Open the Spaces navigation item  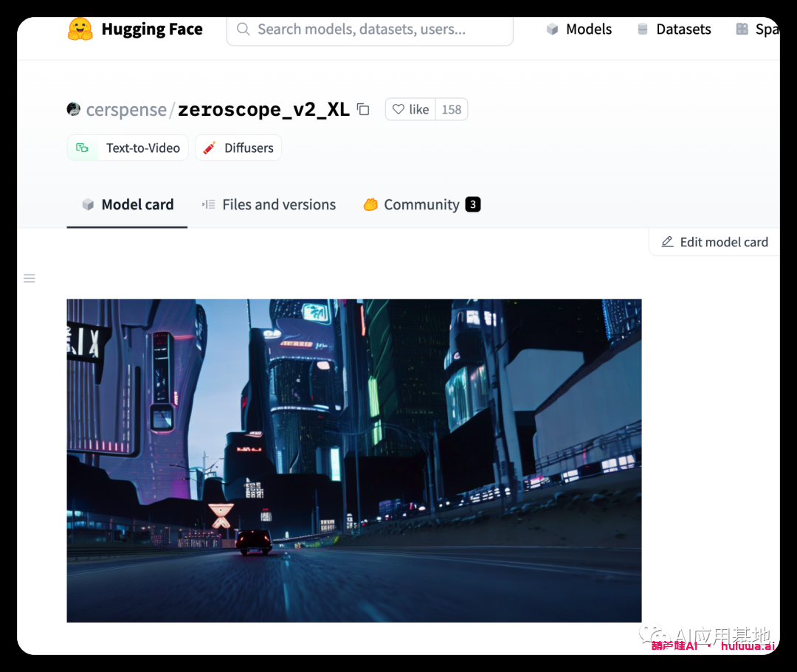point(757,29)
